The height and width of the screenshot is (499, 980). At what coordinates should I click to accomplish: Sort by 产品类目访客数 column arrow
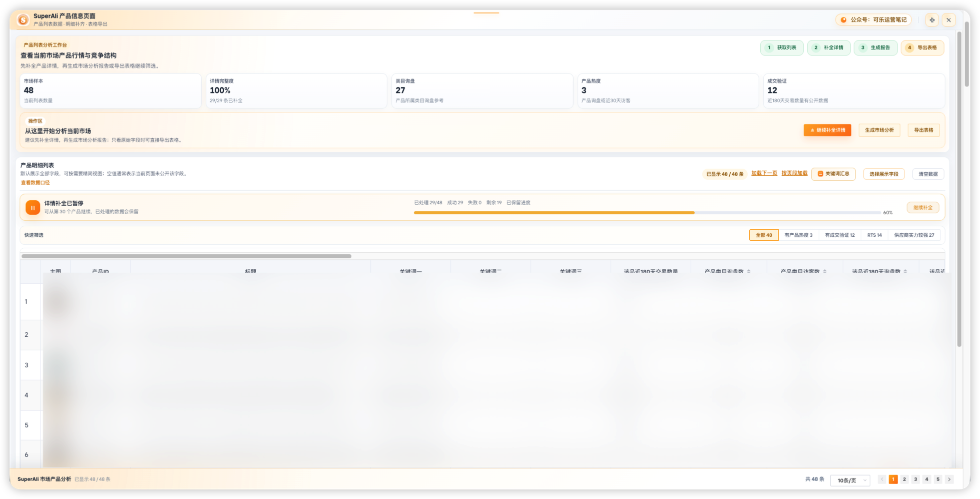pyautogui.click(x=825, y=271)
